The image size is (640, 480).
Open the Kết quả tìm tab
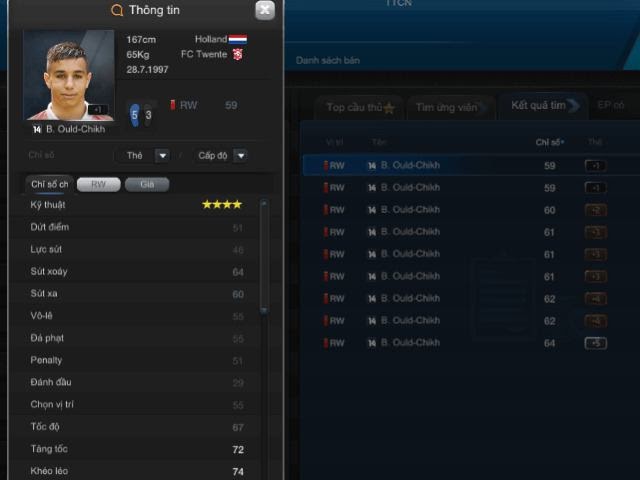point(542,106)
